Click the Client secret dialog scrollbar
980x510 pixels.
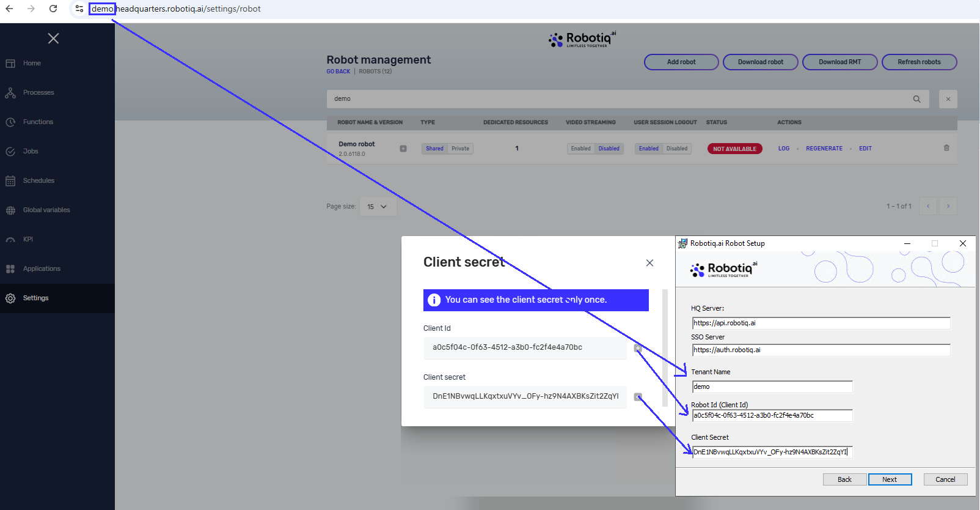pyautogui.click(x=665, y=347)
